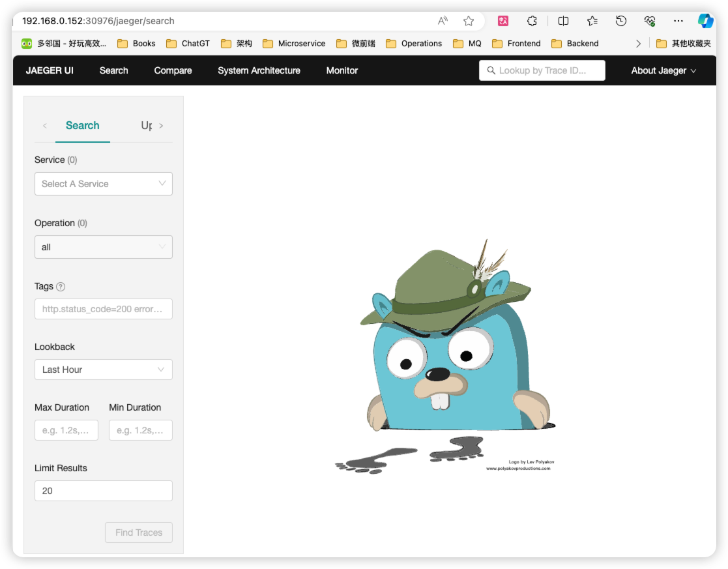Click the tab scroll left arrow
Image resolution: width=728 pixels, height=569 pixels.
(x=44, y=125)
